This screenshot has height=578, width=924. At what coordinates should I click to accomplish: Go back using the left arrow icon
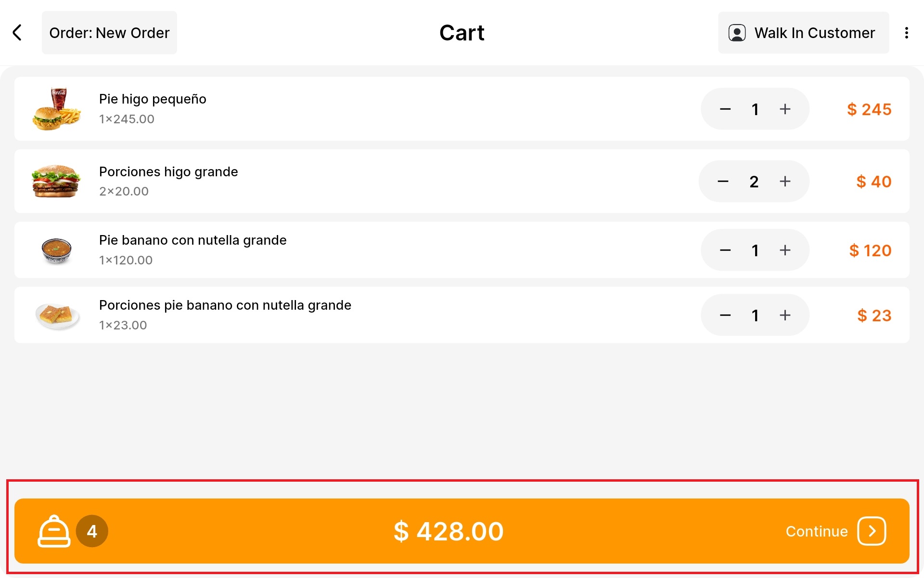click(x=17, y=33)
